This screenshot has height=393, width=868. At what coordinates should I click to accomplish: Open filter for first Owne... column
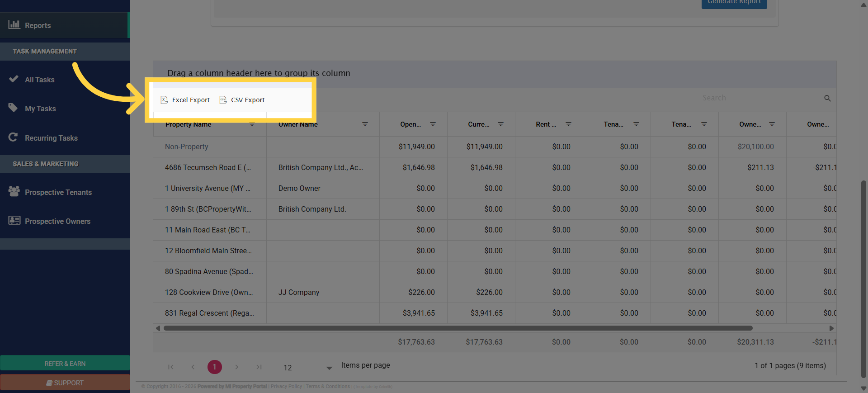(x=772, y=124)
